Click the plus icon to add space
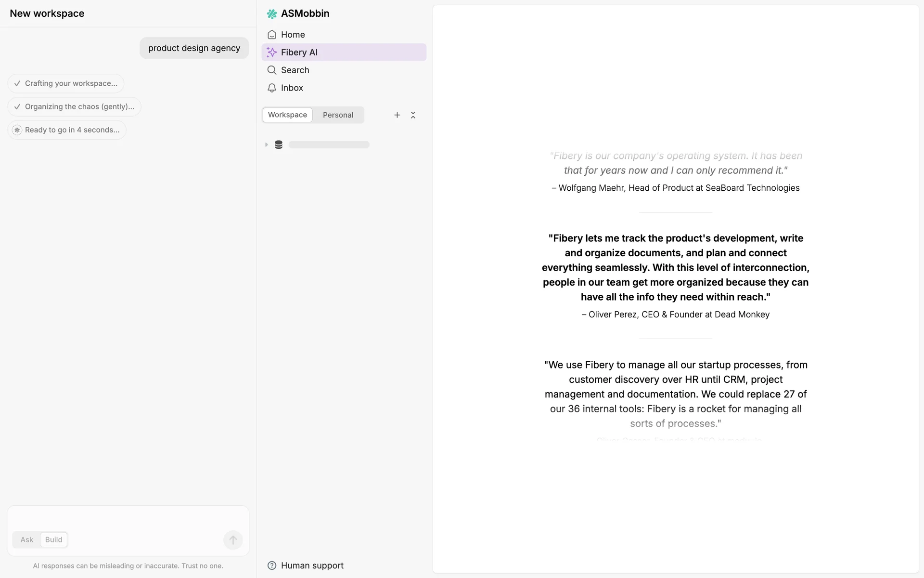924x578 pixels. pos(397,115)
